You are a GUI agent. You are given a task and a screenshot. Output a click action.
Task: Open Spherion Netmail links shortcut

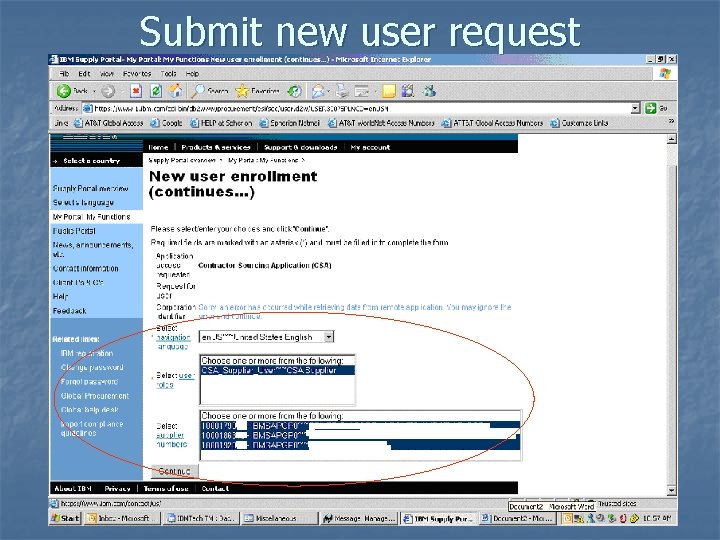[x=290, y=123]
